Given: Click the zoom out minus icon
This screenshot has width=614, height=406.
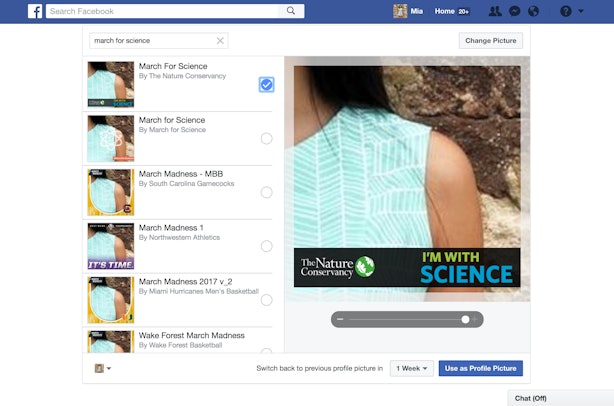Looking at the screenshot, I should pos(340,319).
